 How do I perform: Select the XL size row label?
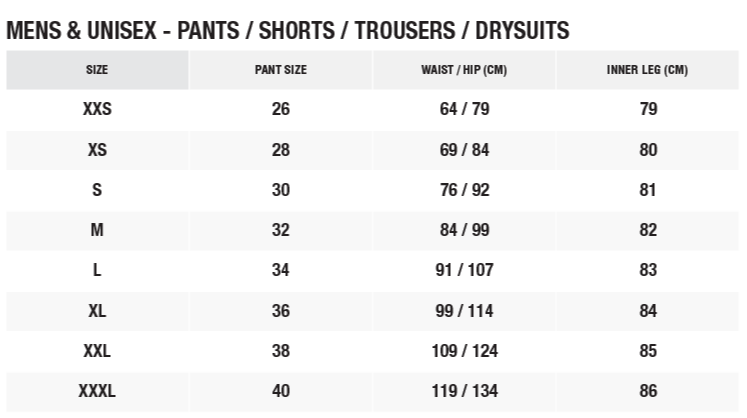(97, 311)
